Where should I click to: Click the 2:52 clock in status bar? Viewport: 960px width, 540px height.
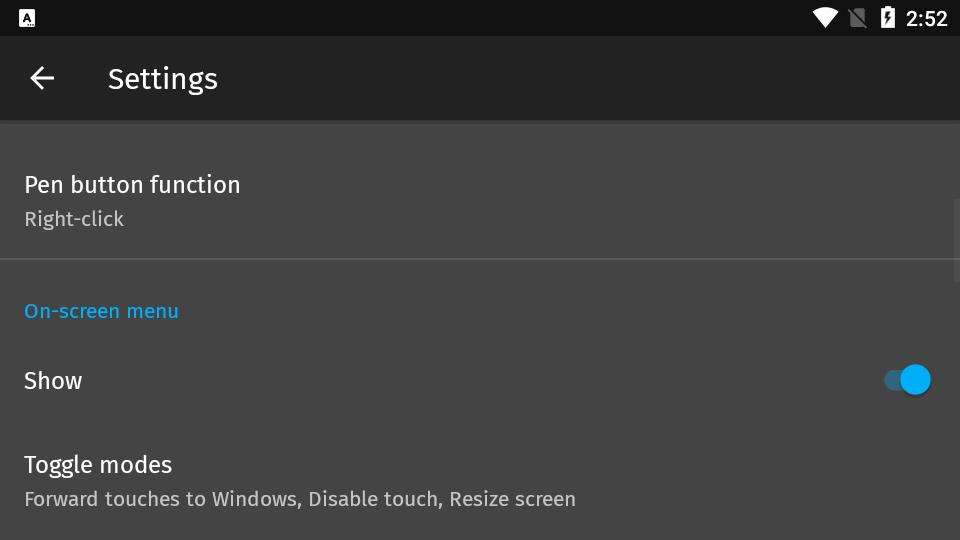point(926,18)
